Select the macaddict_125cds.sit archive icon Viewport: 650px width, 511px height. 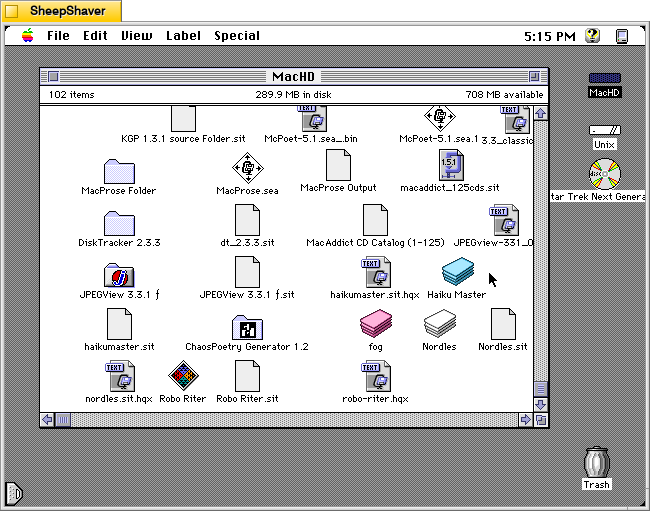point(451,165)
